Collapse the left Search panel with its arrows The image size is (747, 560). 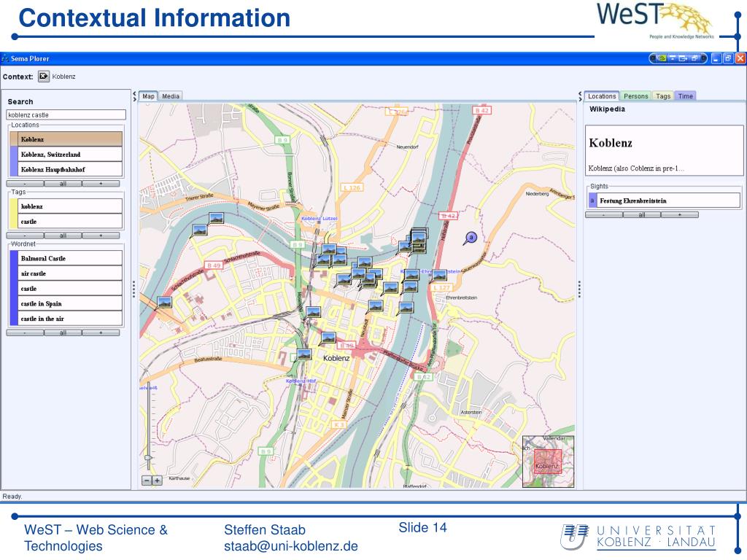[x=134, y=96]
